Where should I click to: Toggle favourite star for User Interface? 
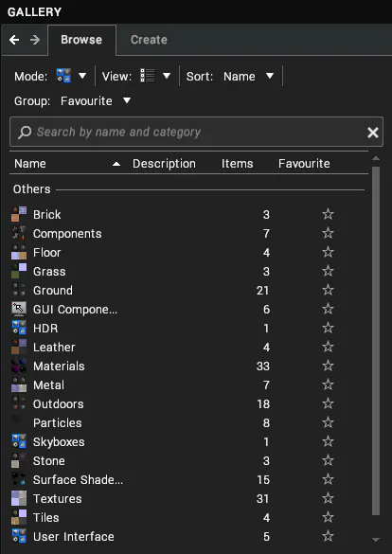point(328,536)
